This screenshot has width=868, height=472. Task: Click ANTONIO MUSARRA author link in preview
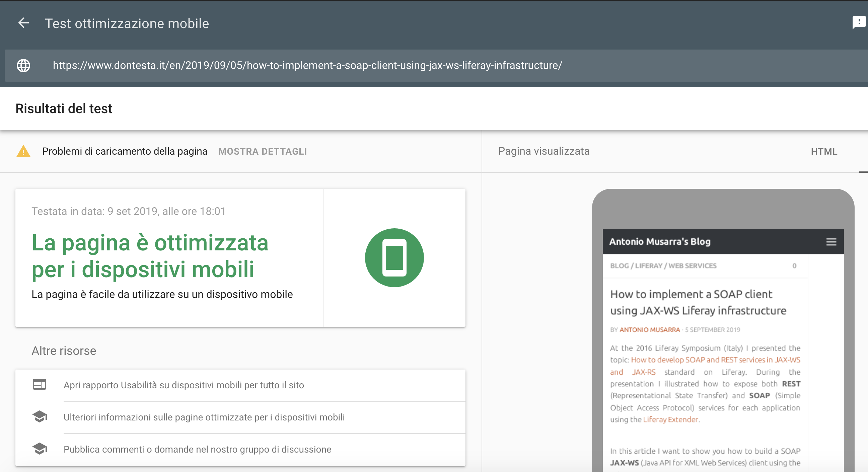coord(649,330)
